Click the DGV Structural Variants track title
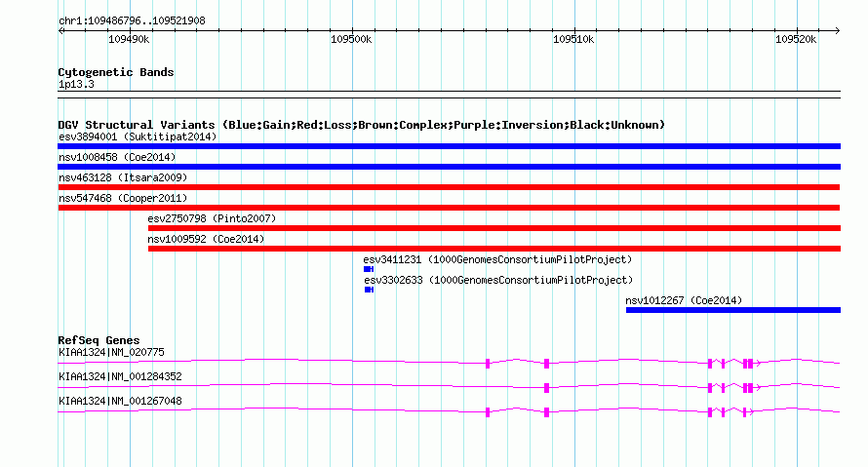This screenshot has width=868, height=467. [x=361, y=125]
